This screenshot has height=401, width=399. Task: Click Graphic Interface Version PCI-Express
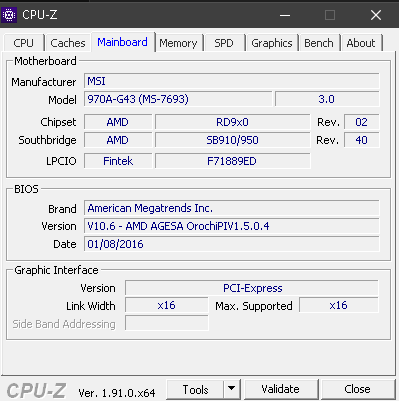click(252, 288)
